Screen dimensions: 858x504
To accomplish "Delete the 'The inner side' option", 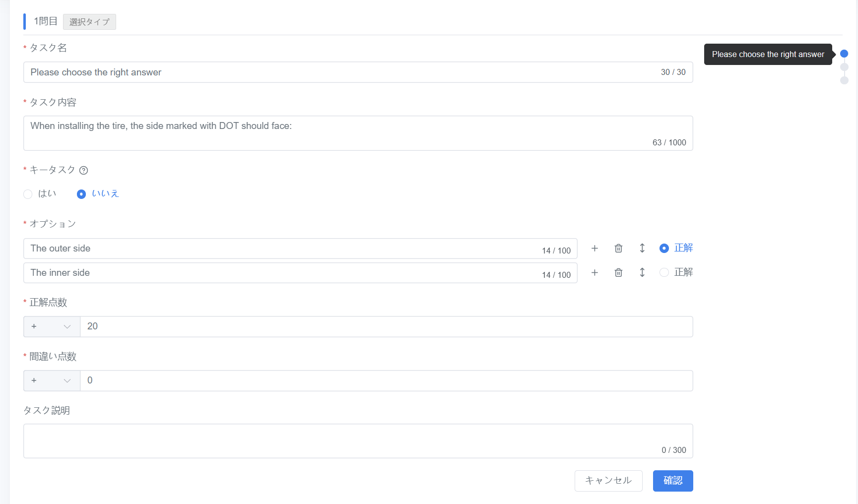I will coord(618,273).
